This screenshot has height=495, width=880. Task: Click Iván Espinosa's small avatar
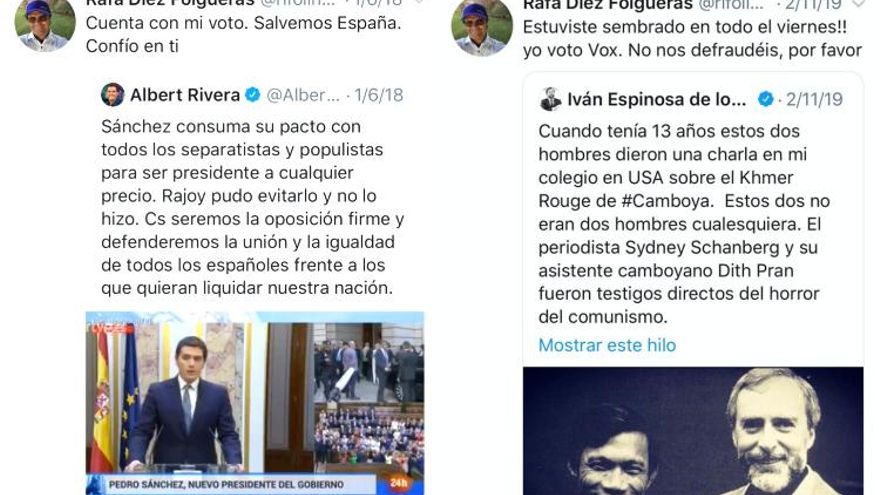(550, 99)
